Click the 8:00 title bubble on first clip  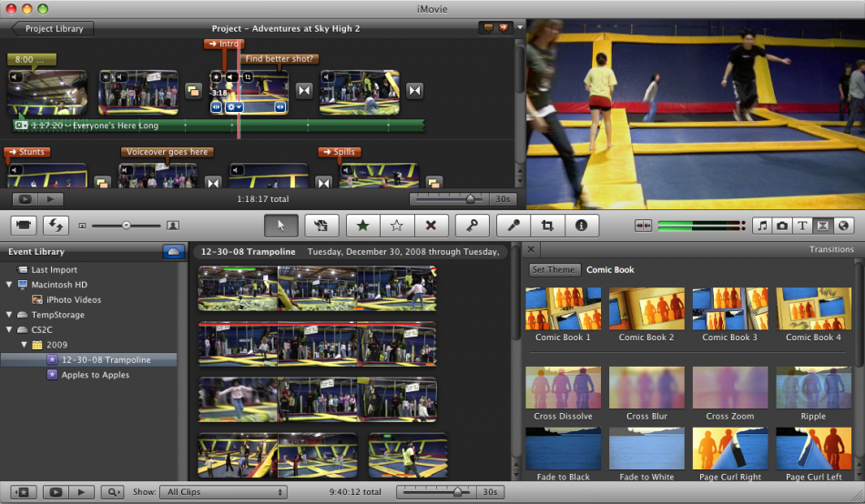32,59
